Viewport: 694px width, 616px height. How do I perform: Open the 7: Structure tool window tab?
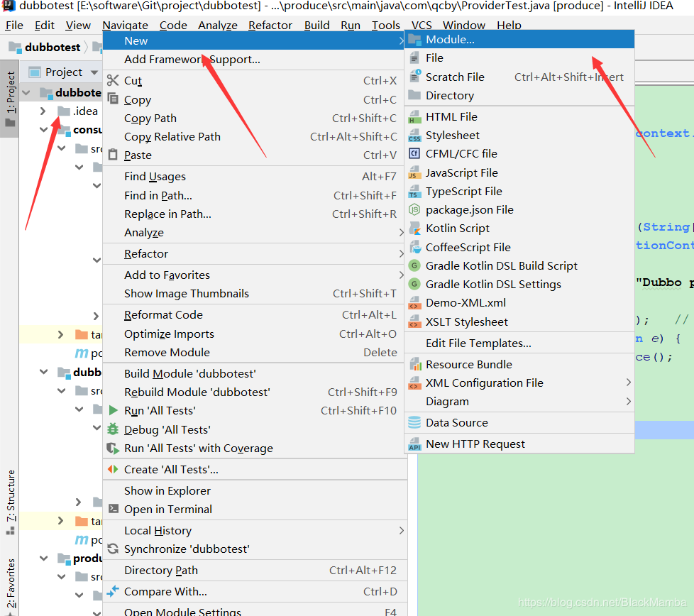[10, 501]
